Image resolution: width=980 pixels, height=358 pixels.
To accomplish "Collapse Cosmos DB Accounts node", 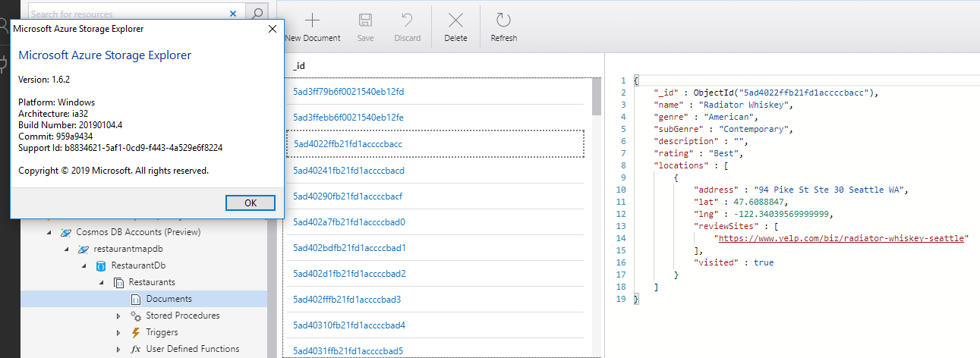I will point(49,232).
